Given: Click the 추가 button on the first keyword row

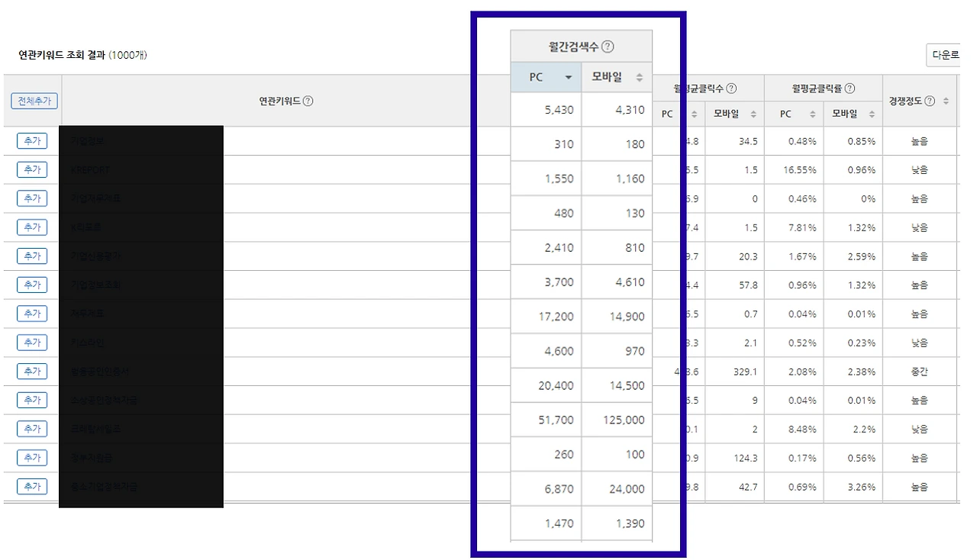Looking at the screenshot, I should tap(31, 140).
